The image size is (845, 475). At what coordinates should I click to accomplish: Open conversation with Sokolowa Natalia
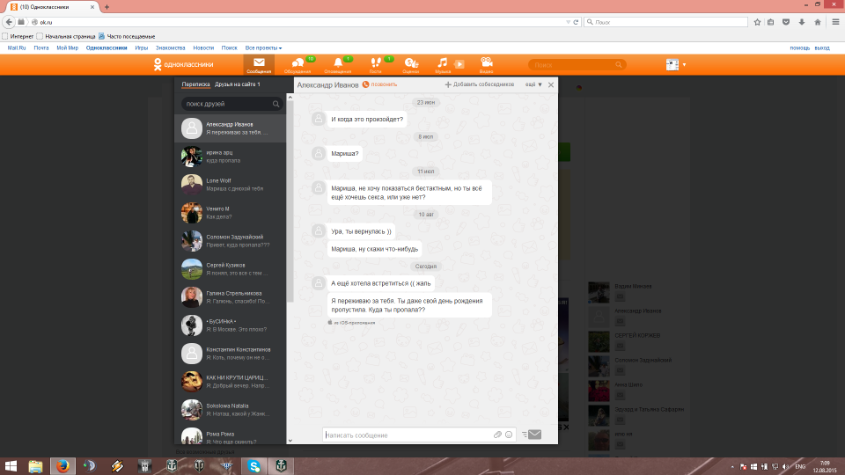coord(230,410)
